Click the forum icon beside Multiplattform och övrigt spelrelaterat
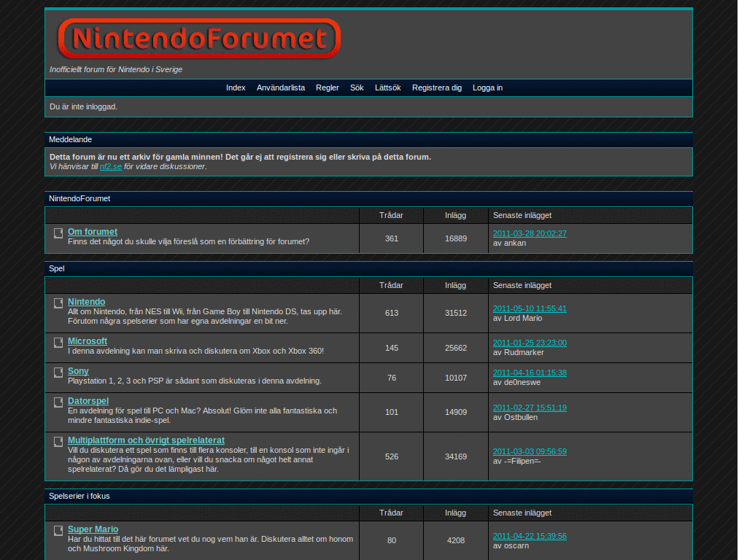This screenshot has width=747, height=560. point(58,442)
